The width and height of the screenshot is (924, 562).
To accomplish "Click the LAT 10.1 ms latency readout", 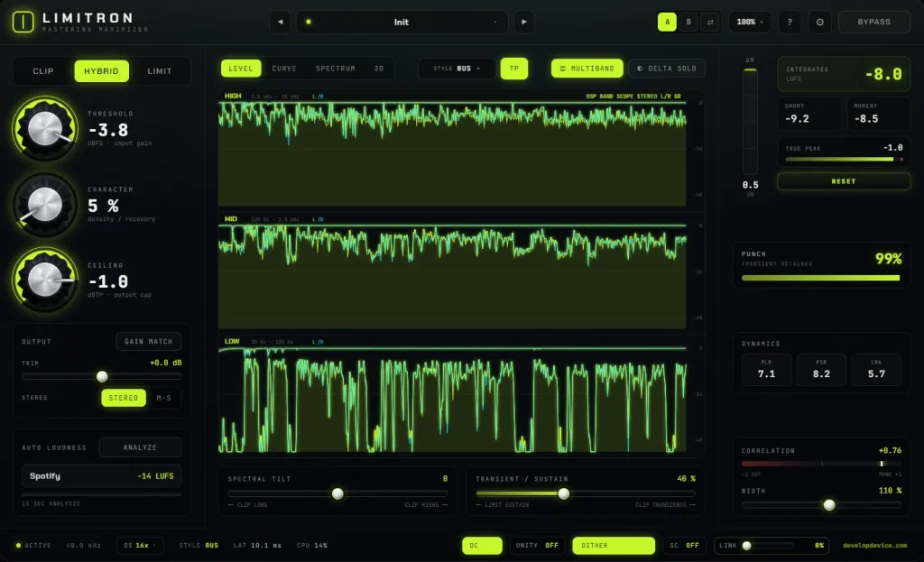I will 257,546.
